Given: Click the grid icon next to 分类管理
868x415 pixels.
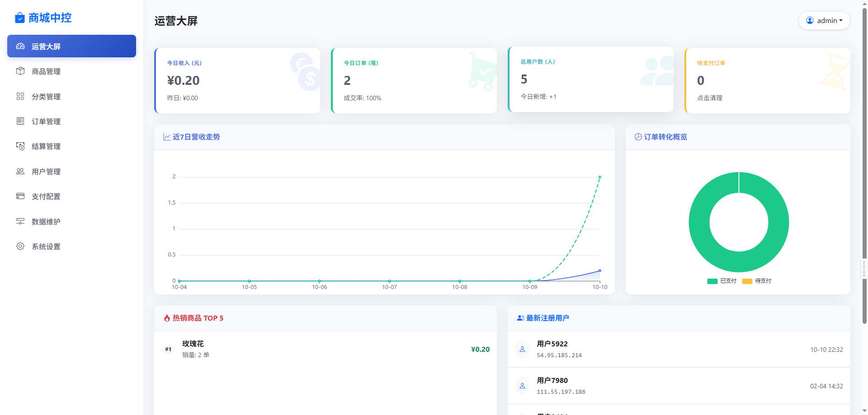Looking at the screenshot, I should point(20,96).
